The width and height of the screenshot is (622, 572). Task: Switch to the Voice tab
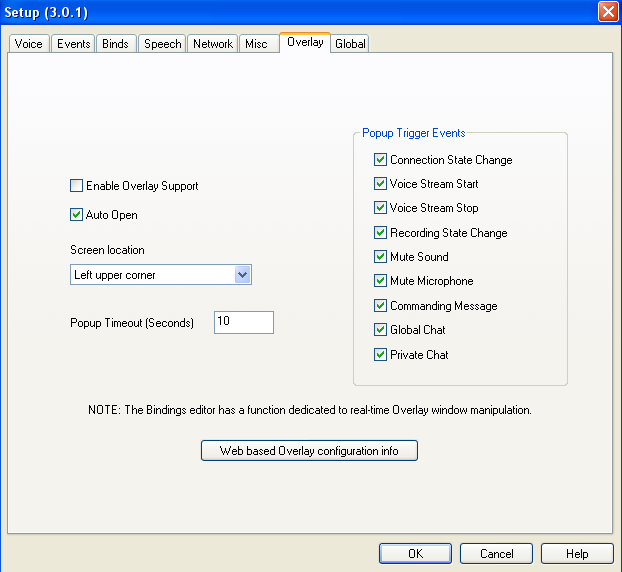pyautogui.click(x=29, y=44)
